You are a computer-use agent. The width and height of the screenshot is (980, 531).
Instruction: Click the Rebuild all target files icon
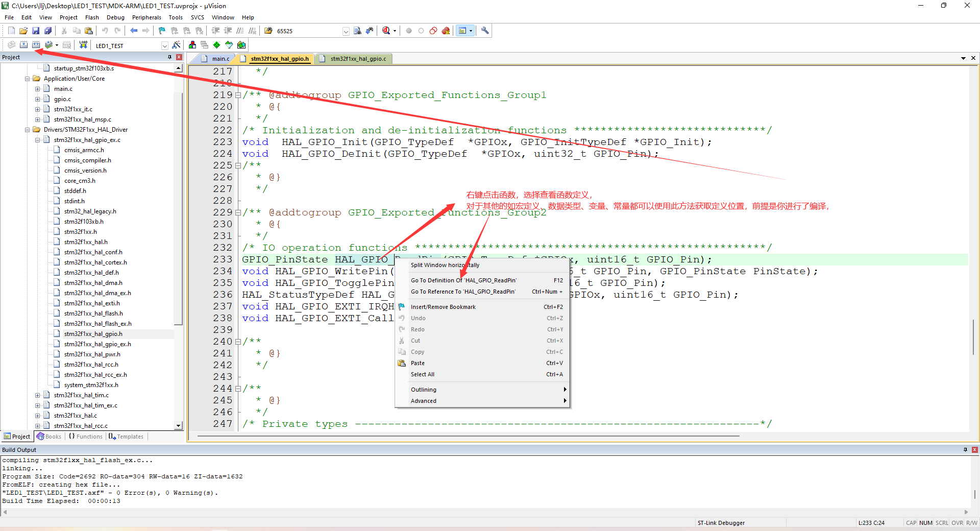point(36,45)
